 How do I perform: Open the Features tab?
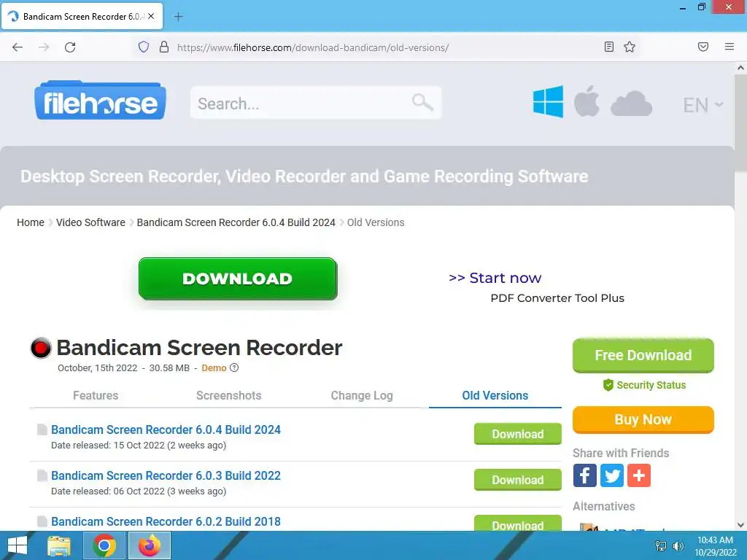[96, 395]
